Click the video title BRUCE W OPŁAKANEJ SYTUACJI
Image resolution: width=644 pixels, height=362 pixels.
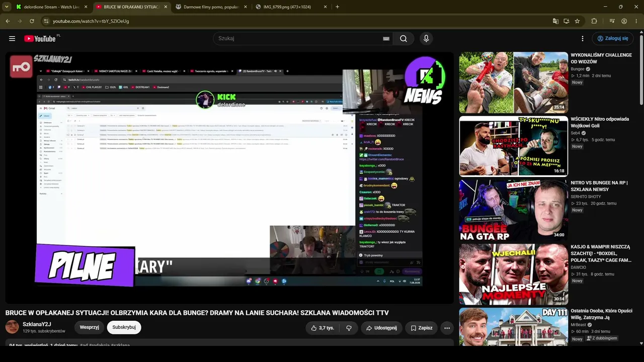197,313
